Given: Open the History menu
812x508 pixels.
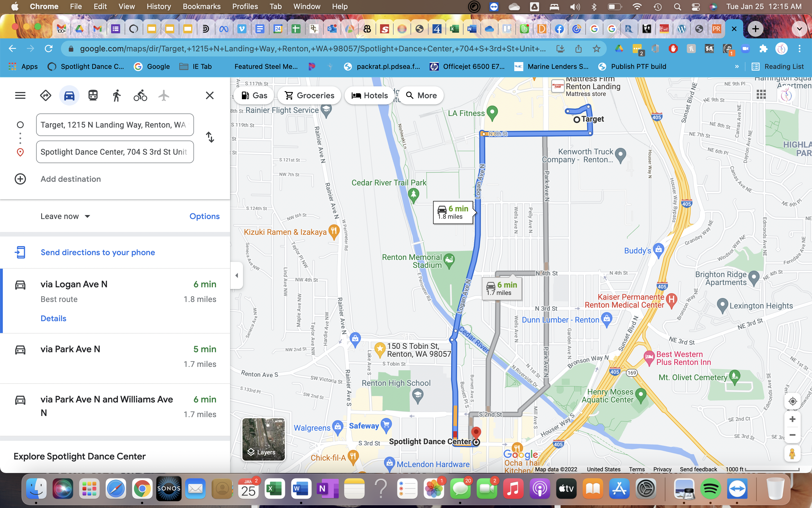Looking at the screenshot, I should click(158, 6).
